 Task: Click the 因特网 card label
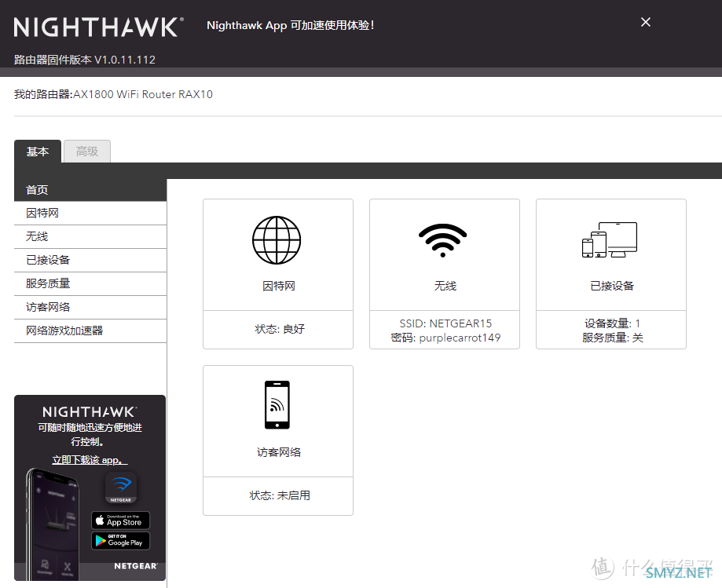[279, 287]
